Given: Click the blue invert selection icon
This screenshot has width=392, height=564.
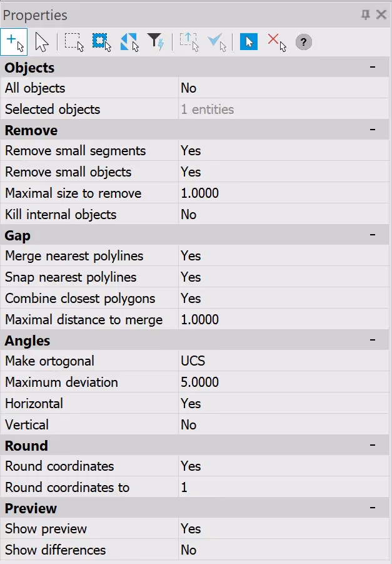Looking at the screenshot, I should [x=129, y=42].
